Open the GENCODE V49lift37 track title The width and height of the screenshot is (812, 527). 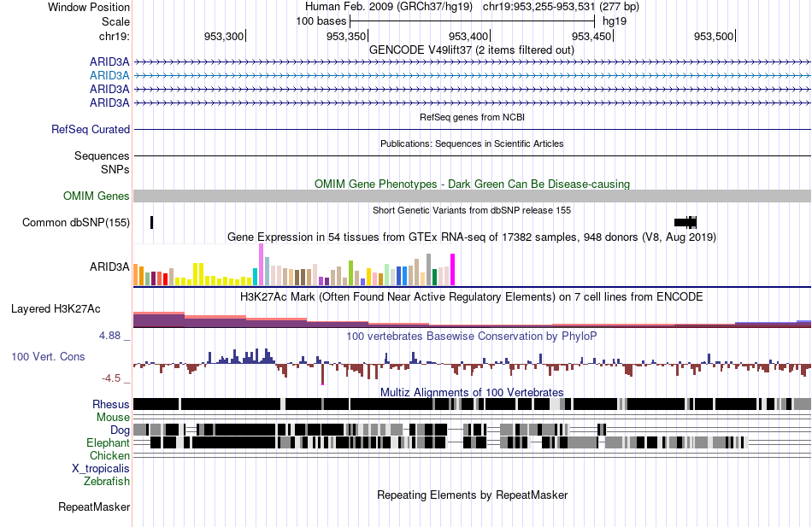471,50
